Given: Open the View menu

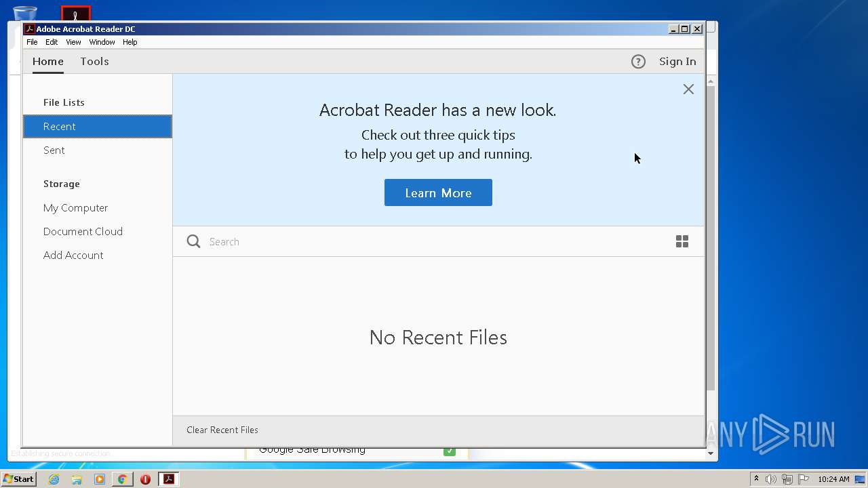Looking at the screenshot, I should pyautogui.click(x=73, y=42).
